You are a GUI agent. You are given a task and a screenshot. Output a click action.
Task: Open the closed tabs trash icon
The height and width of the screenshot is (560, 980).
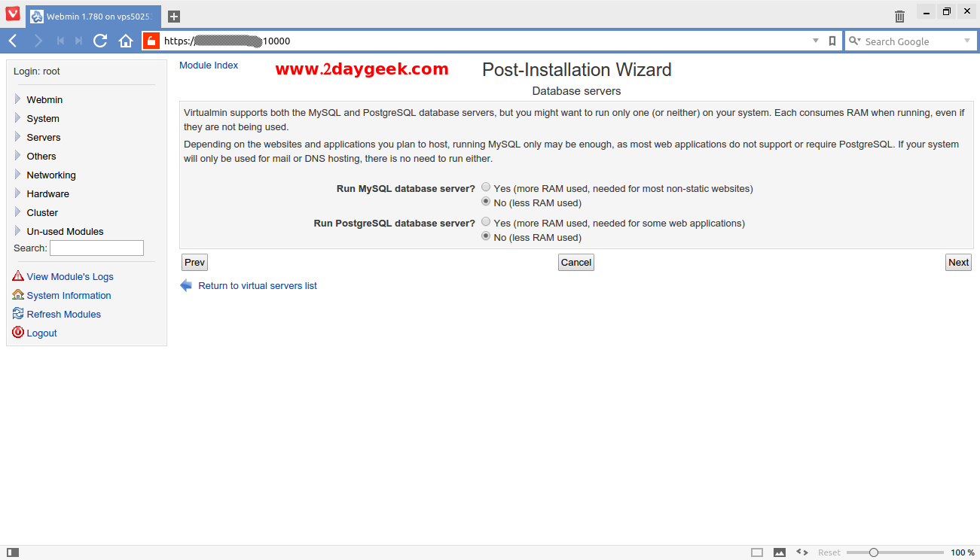(x=899, y=16)
